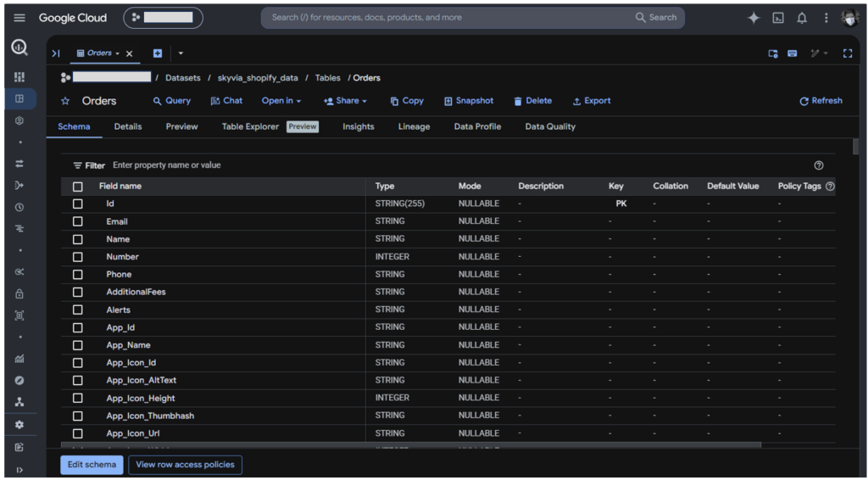
Task: Click the Copy table button
Action: point(407,101)
